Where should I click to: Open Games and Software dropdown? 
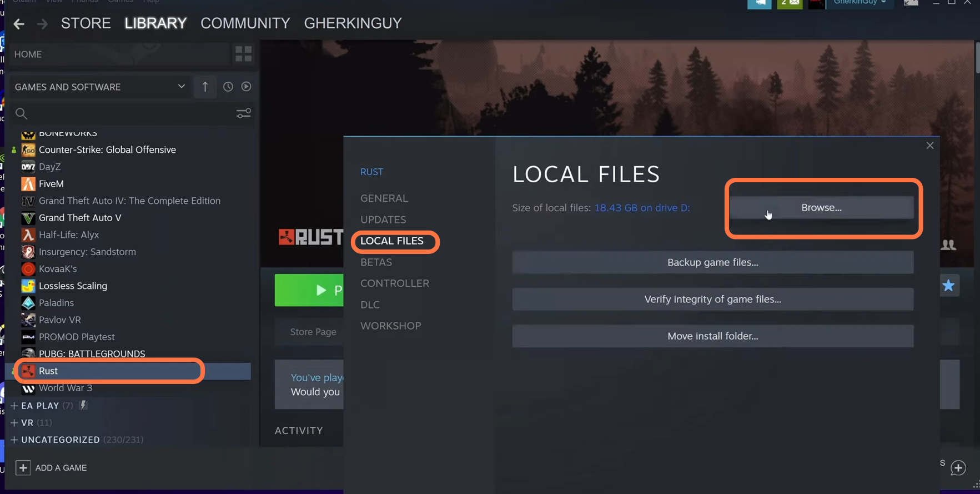(x=100, y=87)
